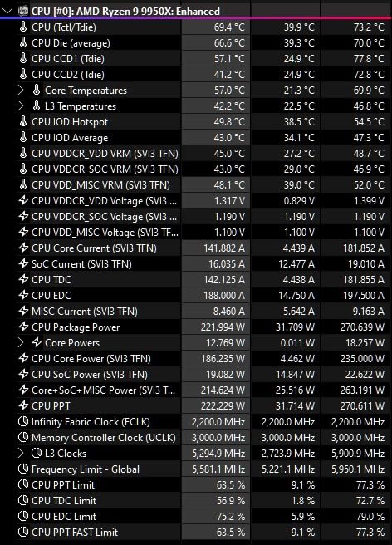Click the 5,950.1 MHz maximum frequency limit
Screen dimensions: 392x545
pos(358,469)
